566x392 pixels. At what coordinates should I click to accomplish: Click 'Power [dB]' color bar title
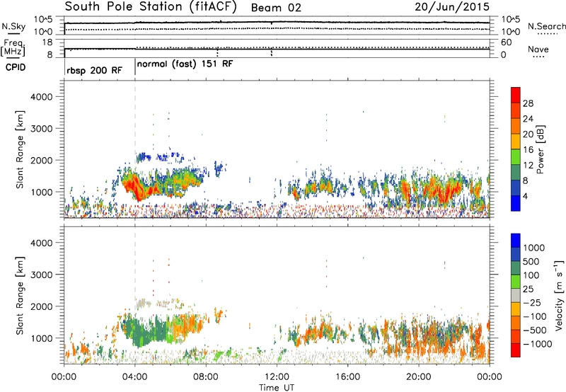point(540,149)
